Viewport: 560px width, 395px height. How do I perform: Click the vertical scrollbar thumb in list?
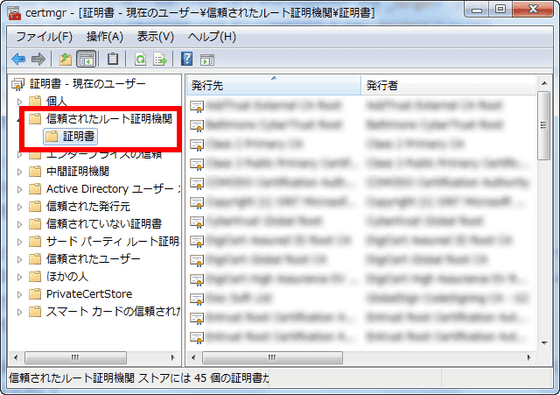[544, 126]
